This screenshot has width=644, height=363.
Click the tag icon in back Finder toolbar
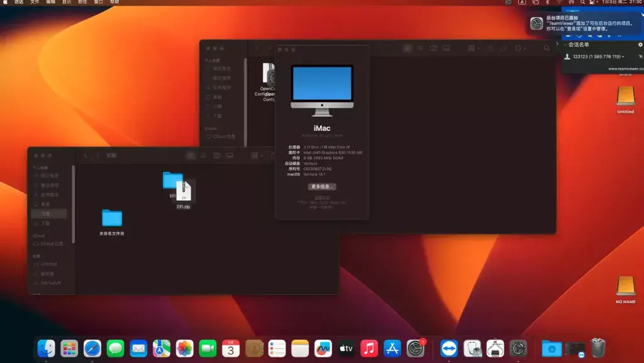click(x=504, y=48)
